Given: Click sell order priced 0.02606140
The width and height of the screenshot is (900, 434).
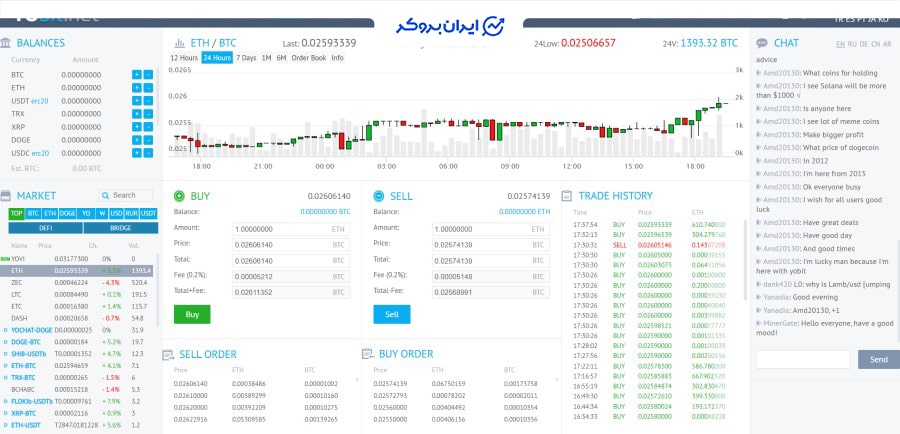Looking at the screenshot, I should (191, 383).
